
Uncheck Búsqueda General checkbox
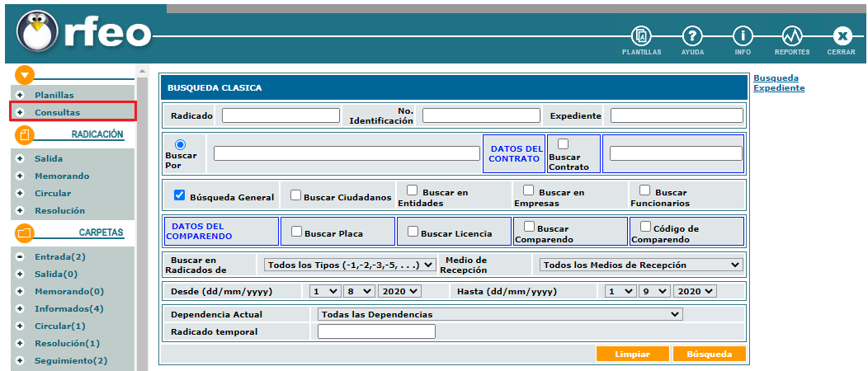coord(179,195)
